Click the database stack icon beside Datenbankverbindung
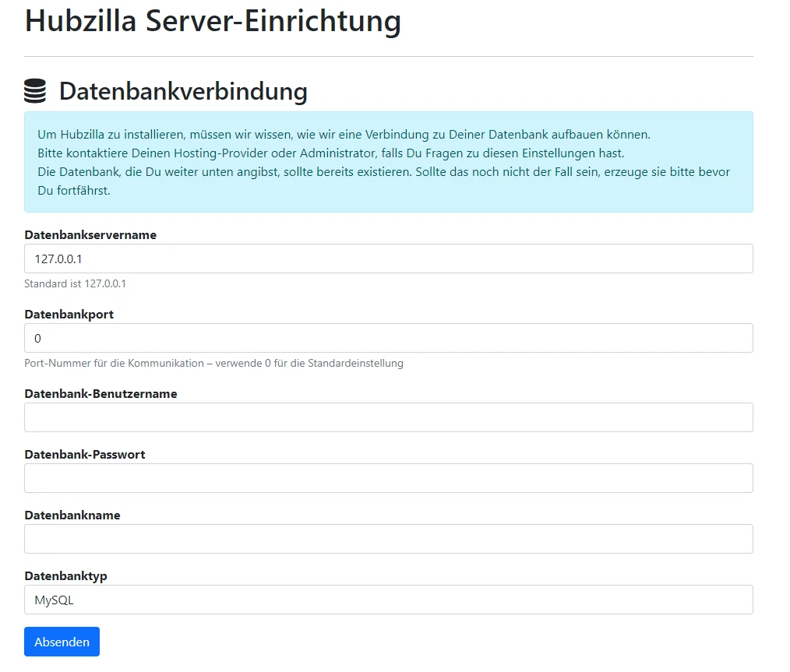 [35, 91]
